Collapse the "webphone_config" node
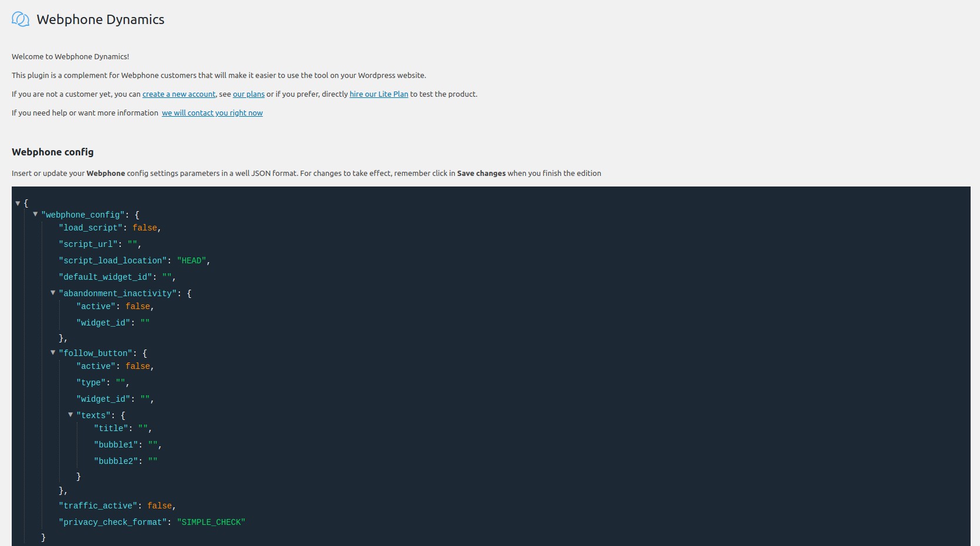The height and width of the screenshot is (546, 980). tap(35, 215)
